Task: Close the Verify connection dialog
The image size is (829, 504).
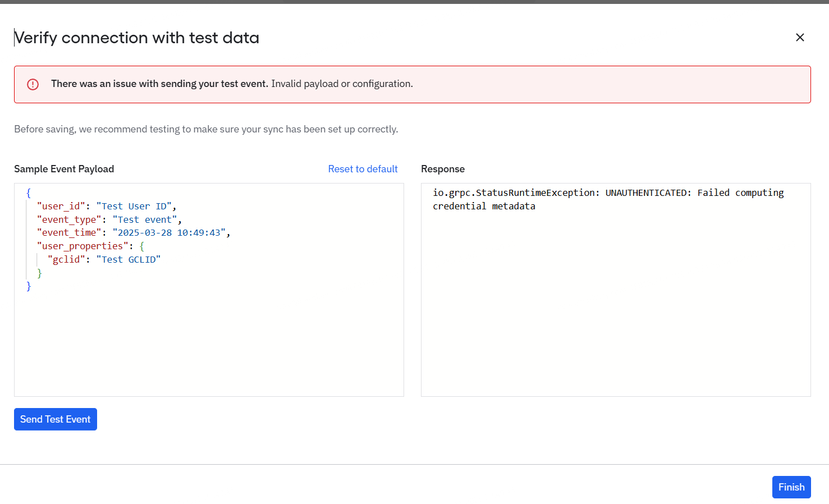Action: point(800,38)
